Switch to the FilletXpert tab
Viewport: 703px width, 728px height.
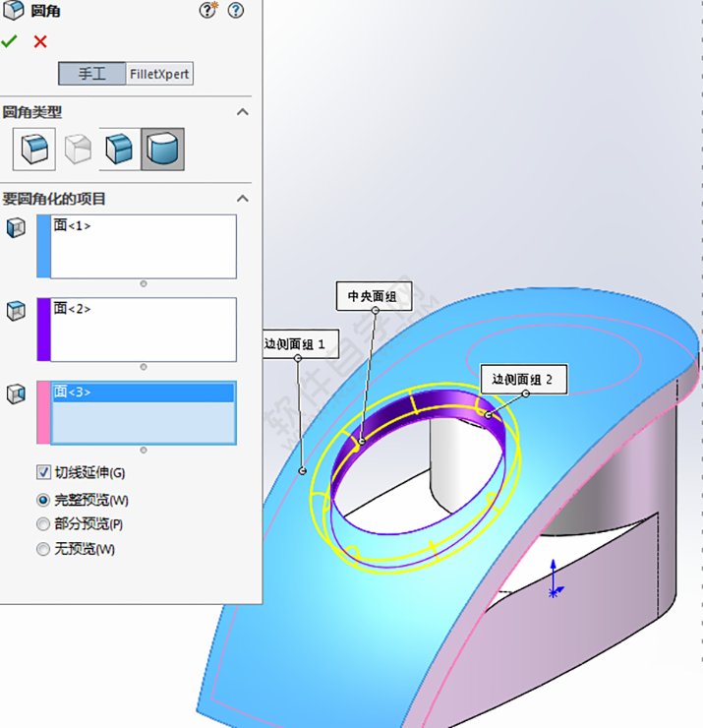(x=159, y=74)
